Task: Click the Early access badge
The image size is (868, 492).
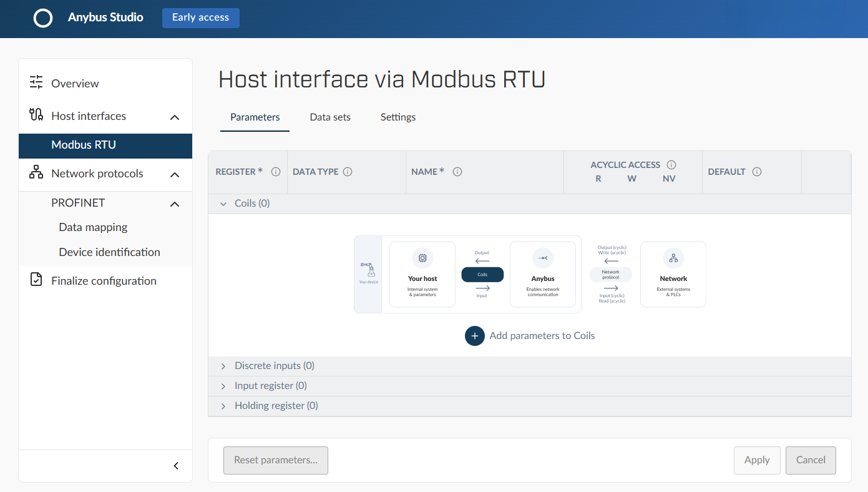Action: coord(201,17)
